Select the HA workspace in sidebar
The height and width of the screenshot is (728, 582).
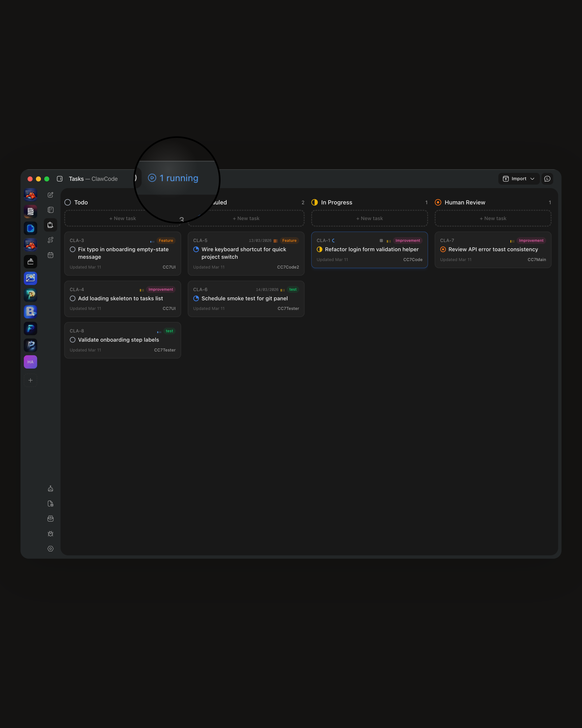click(30, 362)
